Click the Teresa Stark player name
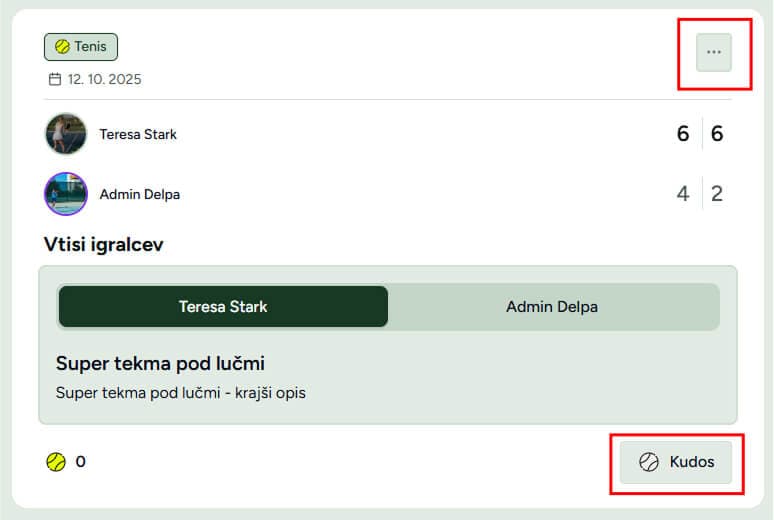This screenshot has height=520, width=774. pyautogui.click(x=138, y=134)
